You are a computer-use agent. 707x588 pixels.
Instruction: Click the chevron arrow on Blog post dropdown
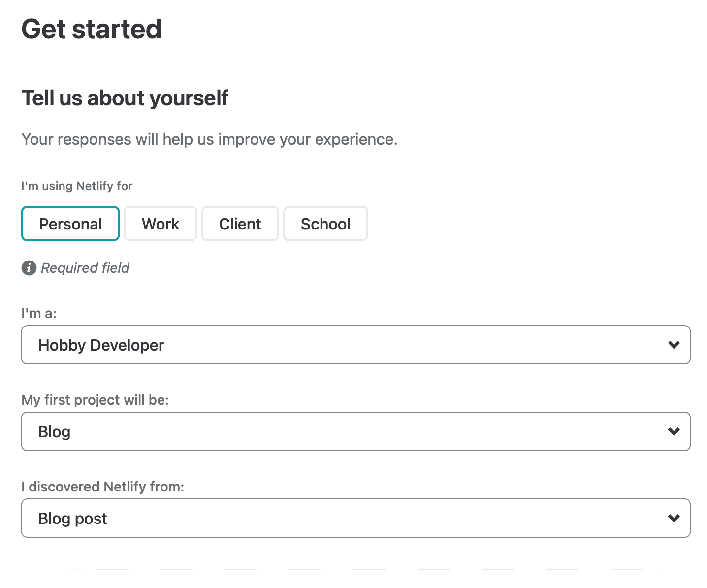coord(674,518)
